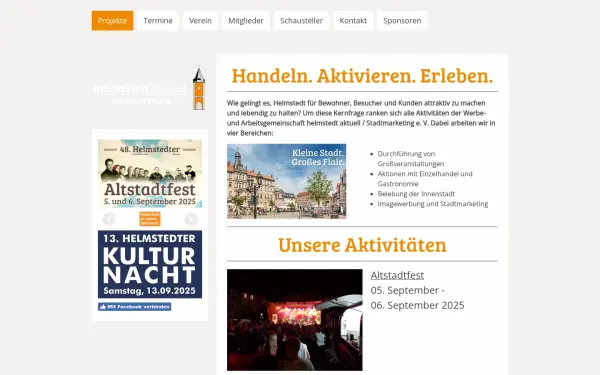
Task: Click the helmstedt aktuell logo text
Action: [140, 93]
